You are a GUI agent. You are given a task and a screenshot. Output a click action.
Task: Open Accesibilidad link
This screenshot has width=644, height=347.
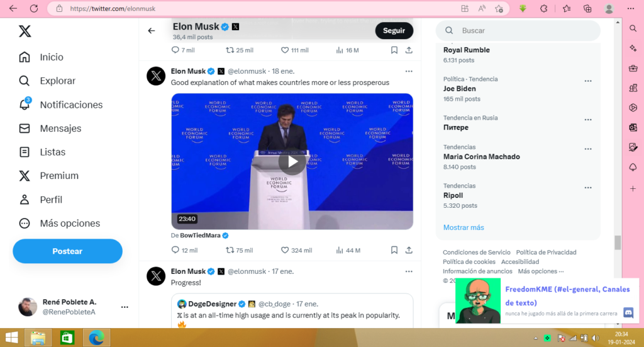coord(520,262)
